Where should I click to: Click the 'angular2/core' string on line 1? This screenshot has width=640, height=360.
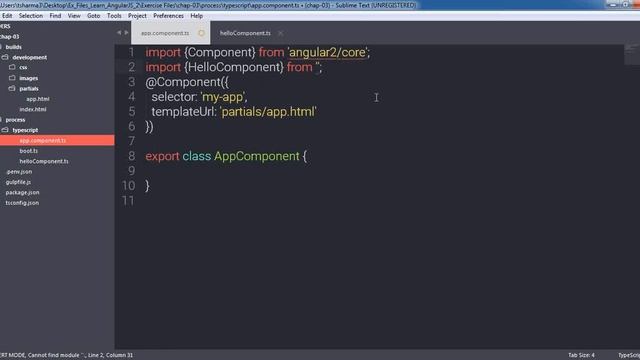click(x=327, y=53)
